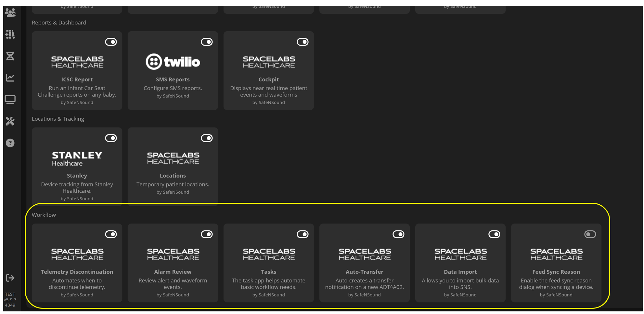Image resolution: width=644 pixels, height=314 pixels.
Task: Open the Locations card title
Action: (x=173, y=176)
